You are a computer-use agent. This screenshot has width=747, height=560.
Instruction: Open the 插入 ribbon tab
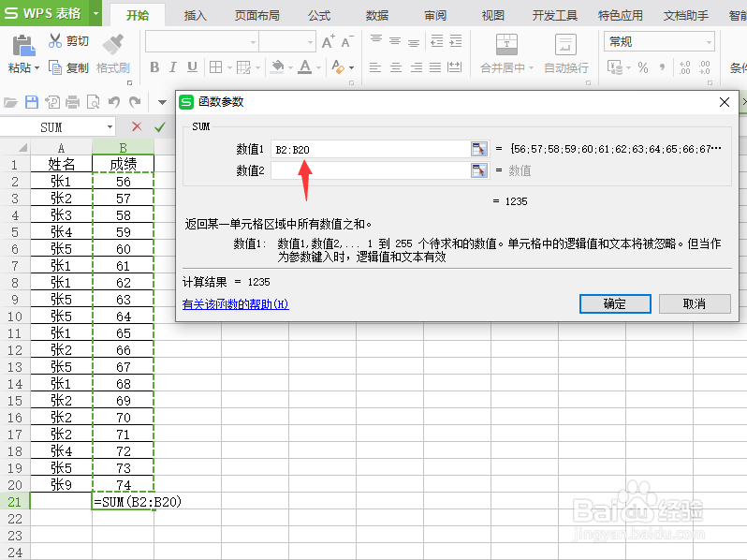point(196,15)
